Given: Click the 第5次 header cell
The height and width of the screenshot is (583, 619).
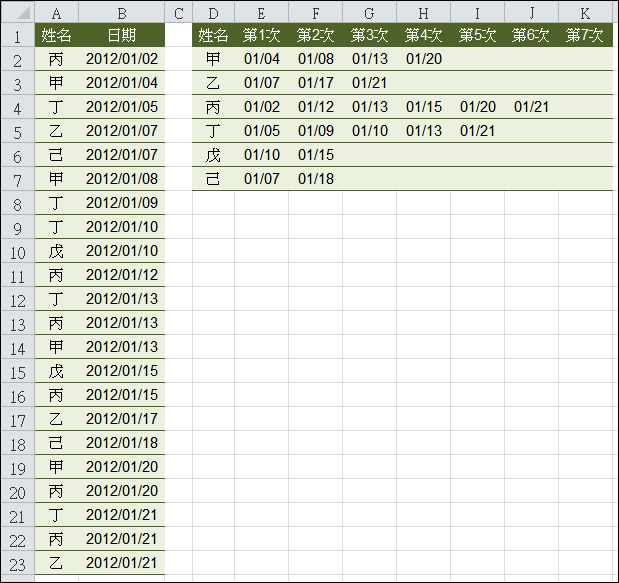Looking at the screenshot, I should click(477, 35).
